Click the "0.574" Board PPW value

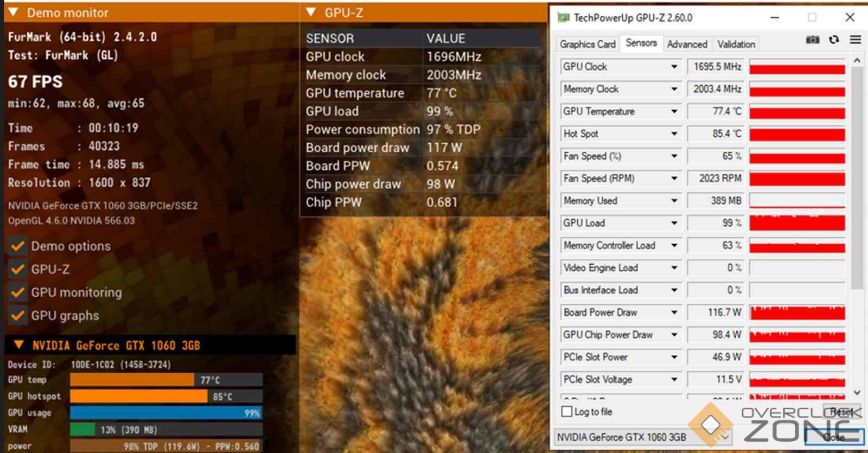[x=443, y=166]
